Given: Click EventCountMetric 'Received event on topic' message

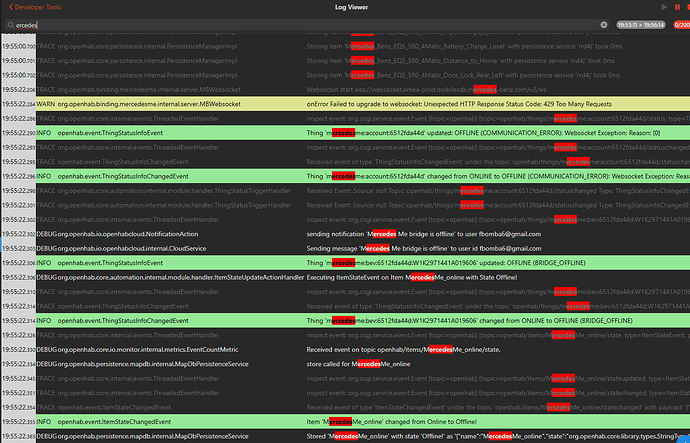Looking at the screenshot, I should pyautogui.click(x=404, y=350).
